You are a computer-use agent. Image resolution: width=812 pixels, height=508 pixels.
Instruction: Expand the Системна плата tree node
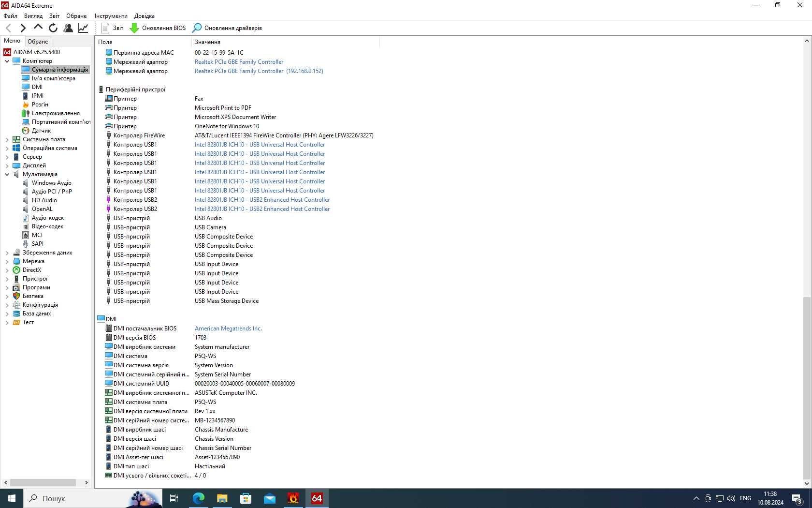pos(7,139)
